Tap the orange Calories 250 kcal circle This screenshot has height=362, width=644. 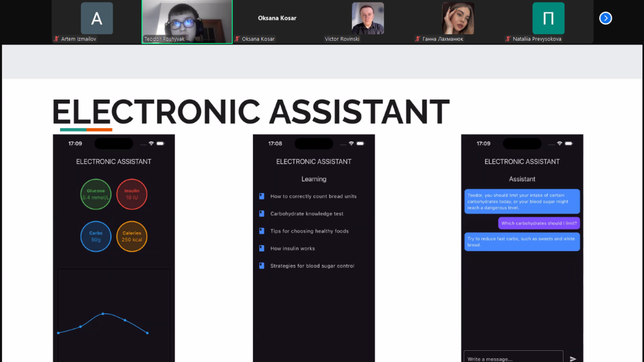coord(131,237)
